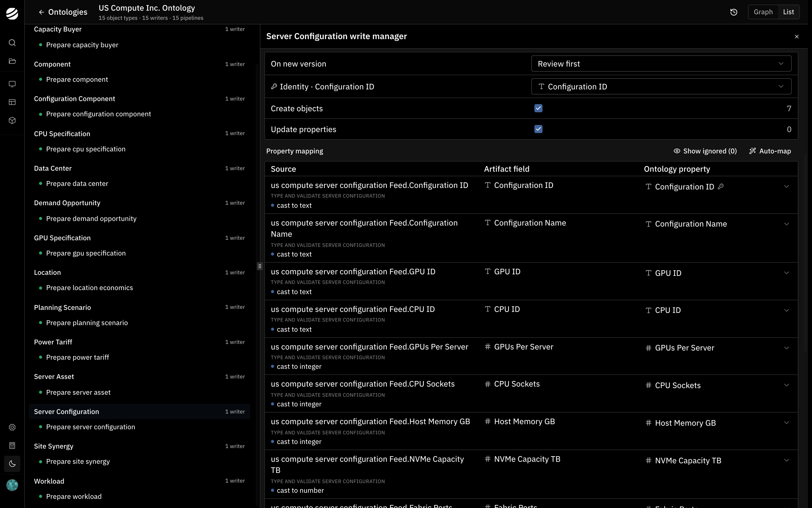Expand Configuration ID ontology property chevron

[786, 186]
